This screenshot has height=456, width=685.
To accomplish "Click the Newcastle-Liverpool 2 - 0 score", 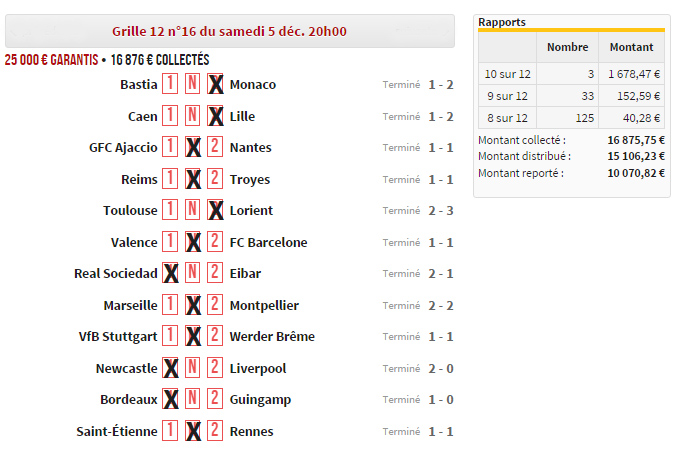I will 441,368.
